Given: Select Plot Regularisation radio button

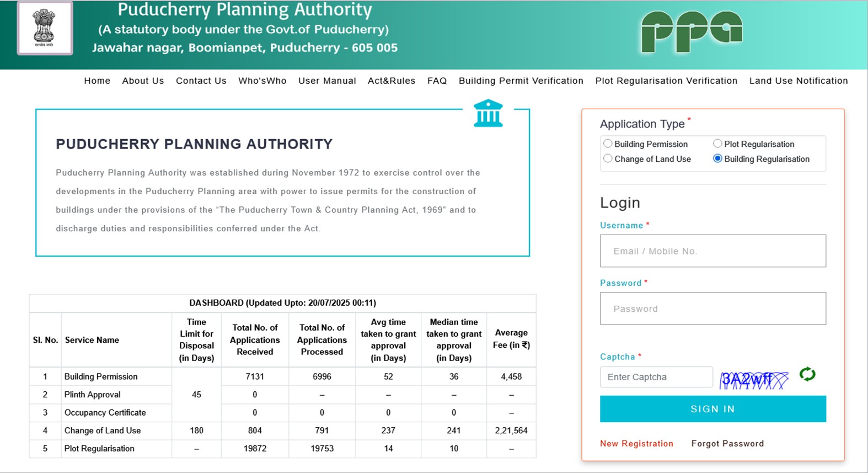Looking at the screenshot, I should coord(717,144).
